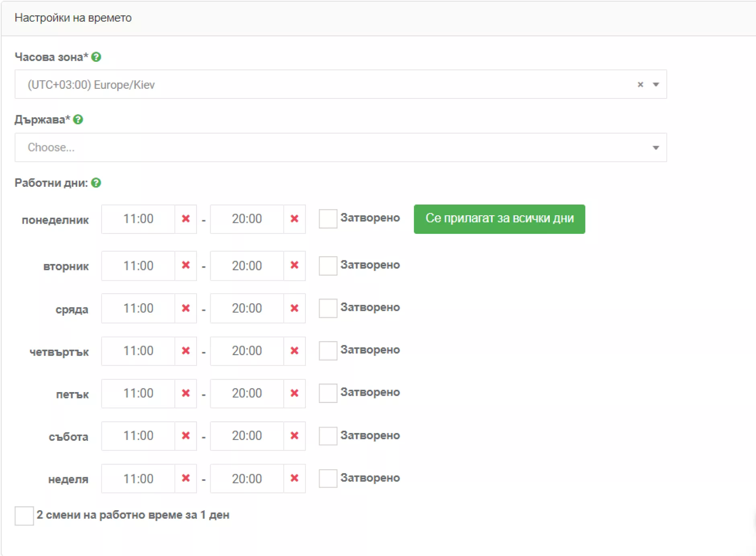Edit петък end time 20:00 field
Image resolution: width=756 pixels, height=556 pixels.
coord(247,393)
